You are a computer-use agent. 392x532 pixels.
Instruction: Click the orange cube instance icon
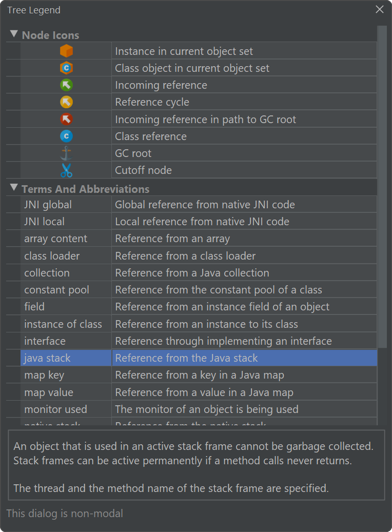coord(66,51)
